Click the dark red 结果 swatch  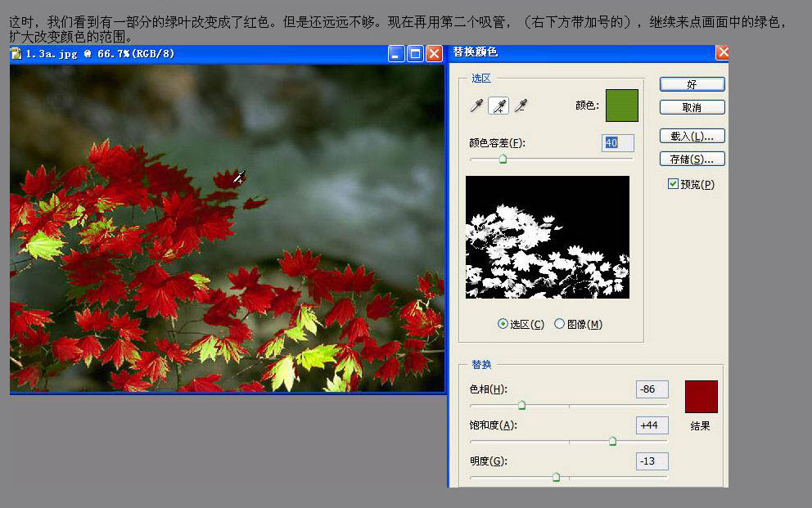point(701,397)
